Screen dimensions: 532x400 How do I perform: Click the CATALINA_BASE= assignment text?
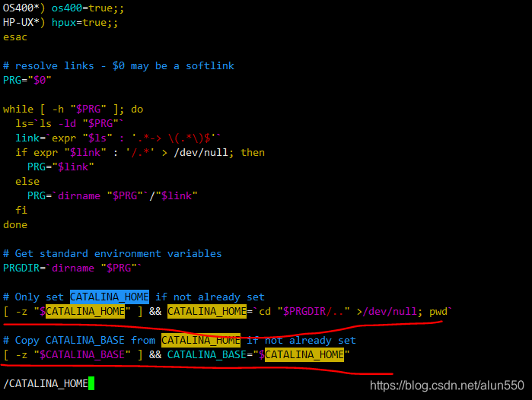[x=210, y=354]
